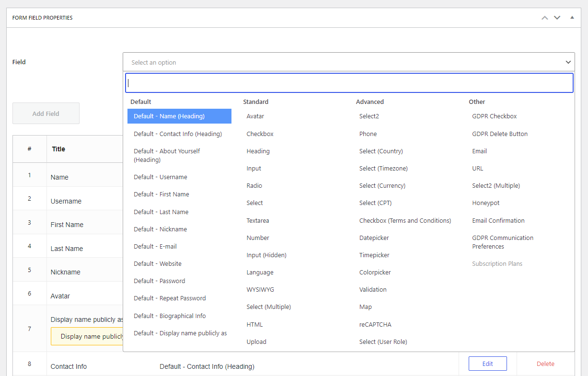This screenshot has height=376, width=588.
Task: Close the Field dropdown via its chevron
Action: pyautogui.click(x=568, y=62)
